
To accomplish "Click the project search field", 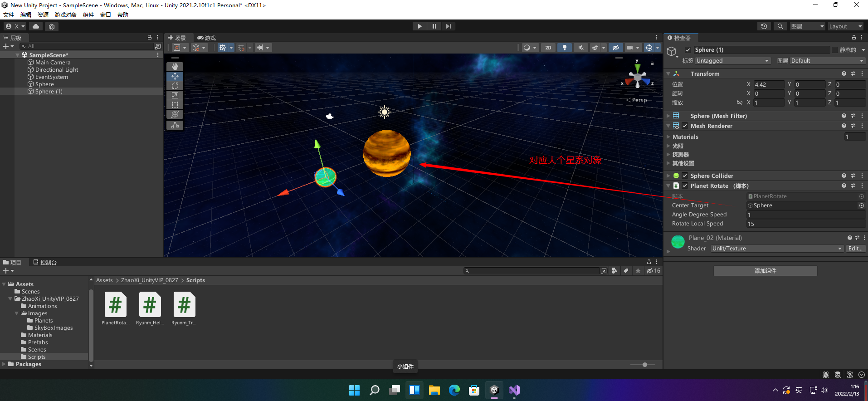I will pos(532,271).
